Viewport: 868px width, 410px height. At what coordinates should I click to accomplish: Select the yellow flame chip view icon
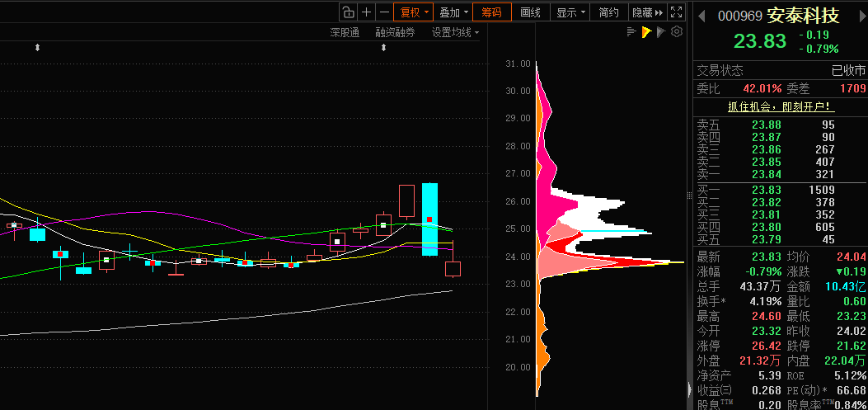[x=646, y=32]
